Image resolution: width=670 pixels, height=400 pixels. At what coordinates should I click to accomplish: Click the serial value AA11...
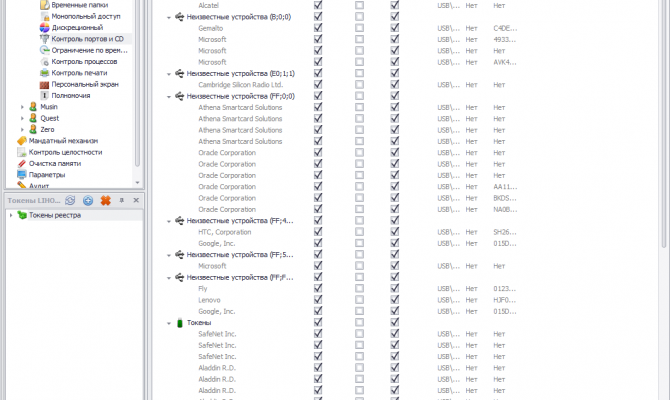505,187
